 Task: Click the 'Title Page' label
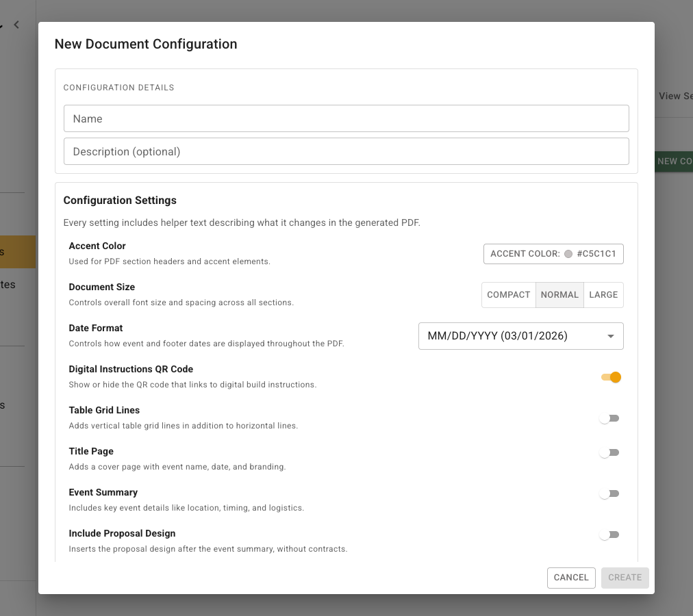(91, 451)
